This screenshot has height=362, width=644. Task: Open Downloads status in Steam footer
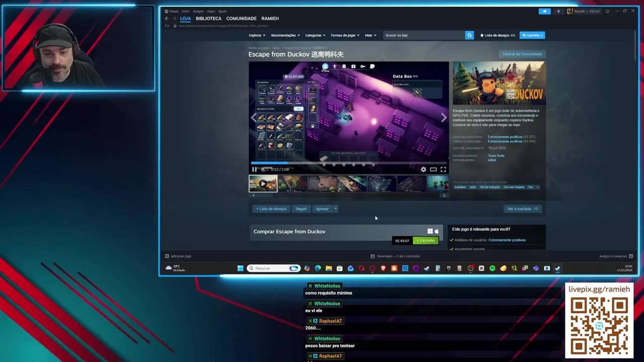395,256
